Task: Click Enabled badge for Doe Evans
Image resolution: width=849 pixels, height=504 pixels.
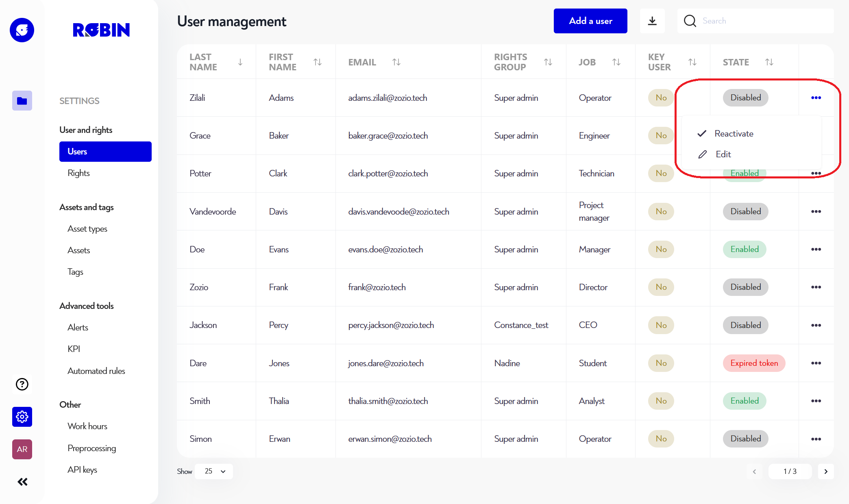Action: pos(745,249)
